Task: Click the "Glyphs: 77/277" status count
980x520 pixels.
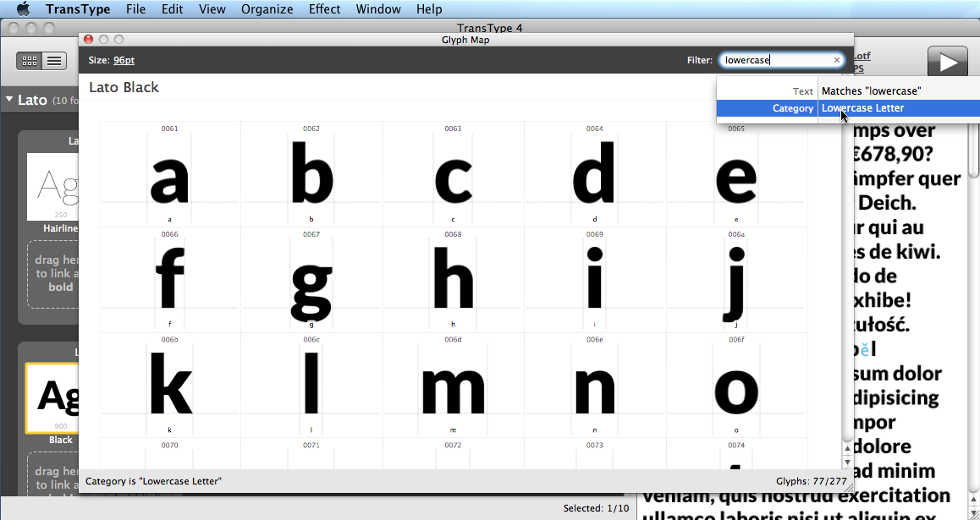Action: (x=812, y=481)
